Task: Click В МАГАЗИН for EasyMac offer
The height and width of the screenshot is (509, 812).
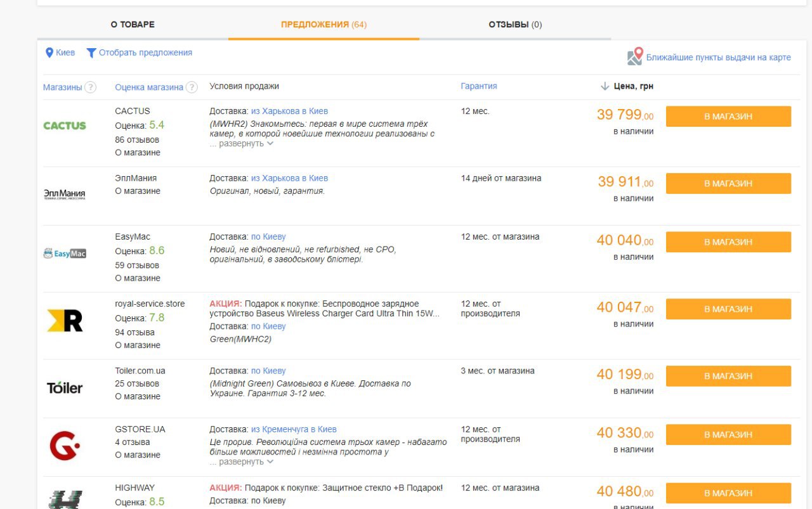Action: [728, 242]
